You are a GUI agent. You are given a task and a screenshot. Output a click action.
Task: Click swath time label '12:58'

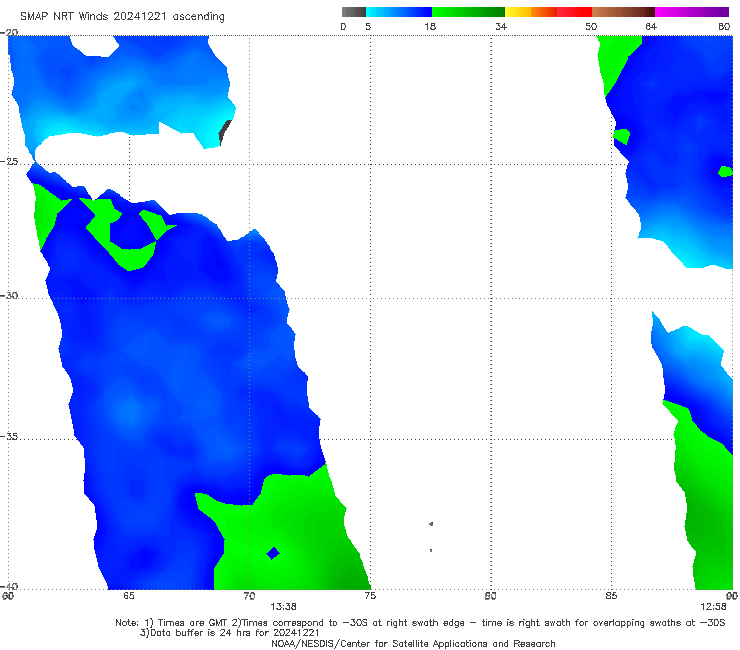point(713,607)
